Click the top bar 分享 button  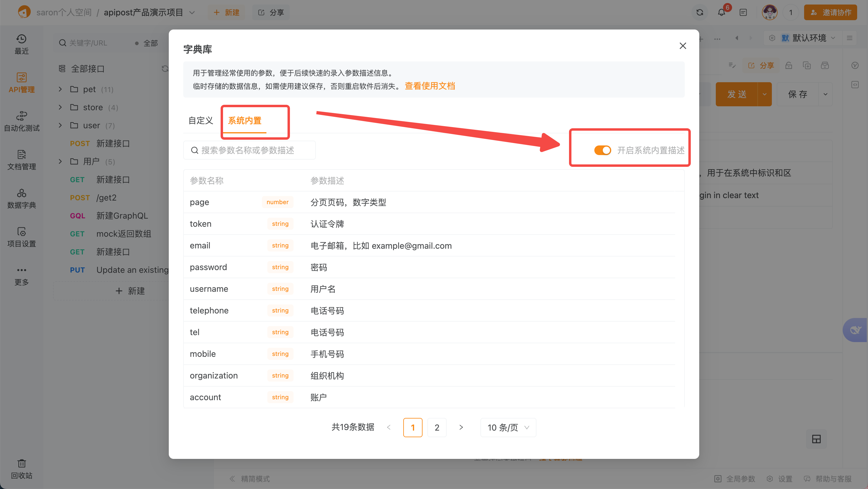tap(271, 12)
